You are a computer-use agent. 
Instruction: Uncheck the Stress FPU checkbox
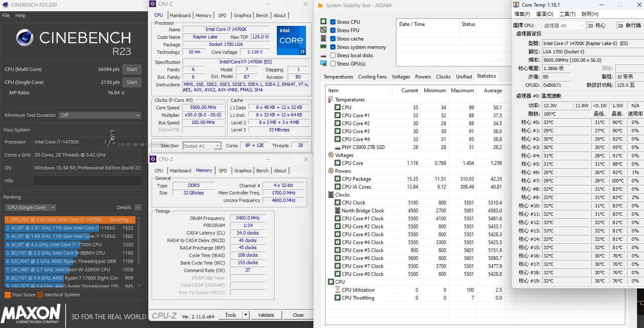(x=333, y=30)
